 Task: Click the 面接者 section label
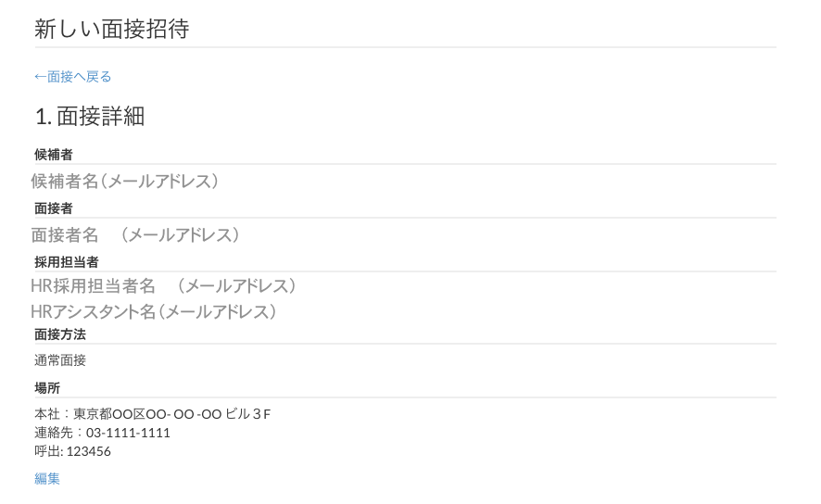(54, 208)
